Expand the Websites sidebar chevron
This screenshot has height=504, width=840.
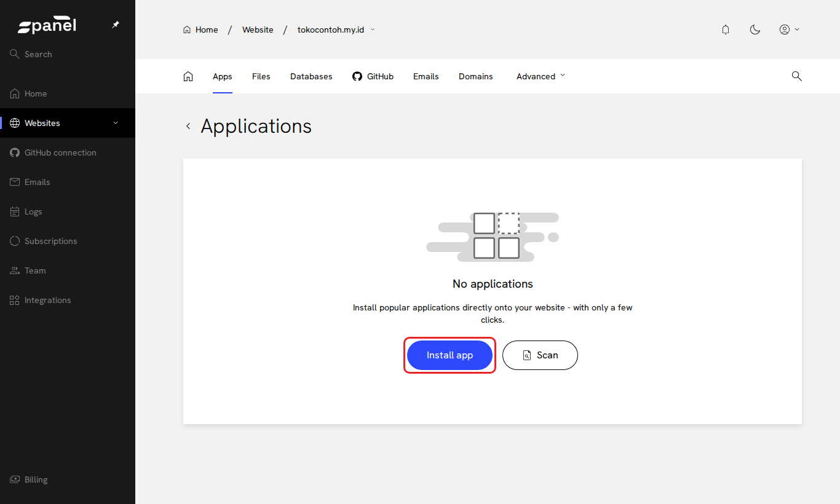pyautogui.click(x=116, y=123)
